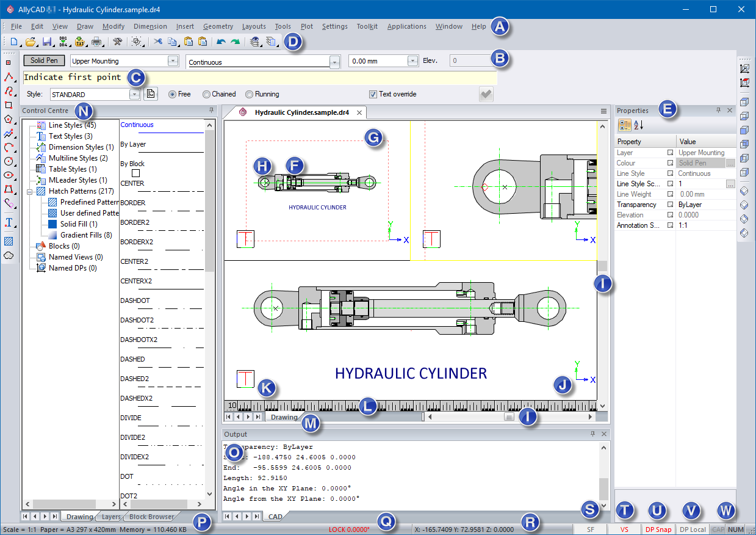This screenshot has width=756, height=535.
Task: Open the hammer and wrench settings tool
Action: point(118,42)
